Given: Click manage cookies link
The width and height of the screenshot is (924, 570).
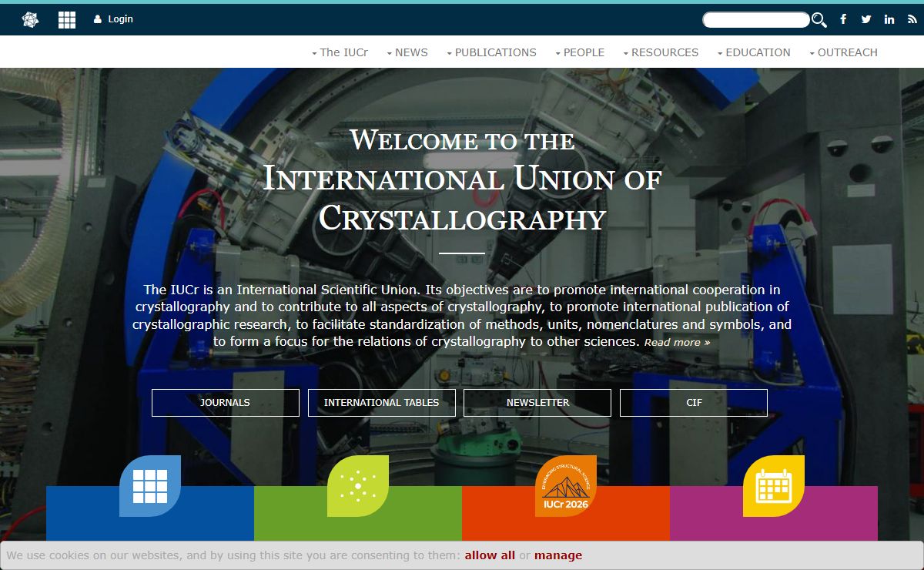Looking at the screenshot, I should click(x=558, y=555).
